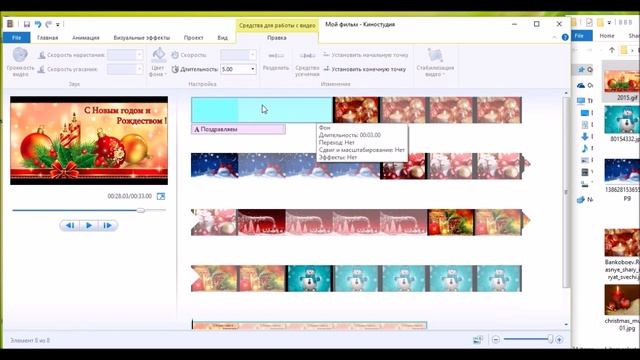Click inside the Длительность value field

[234, 69]
